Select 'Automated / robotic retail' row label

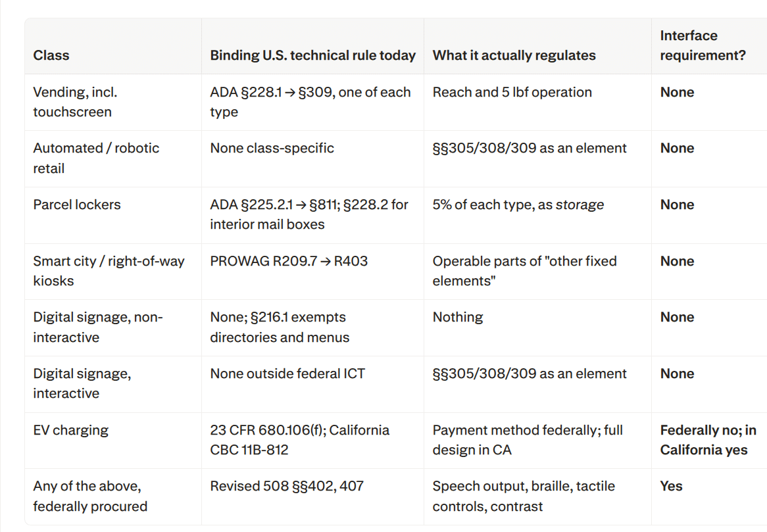(x=96, y=158)
